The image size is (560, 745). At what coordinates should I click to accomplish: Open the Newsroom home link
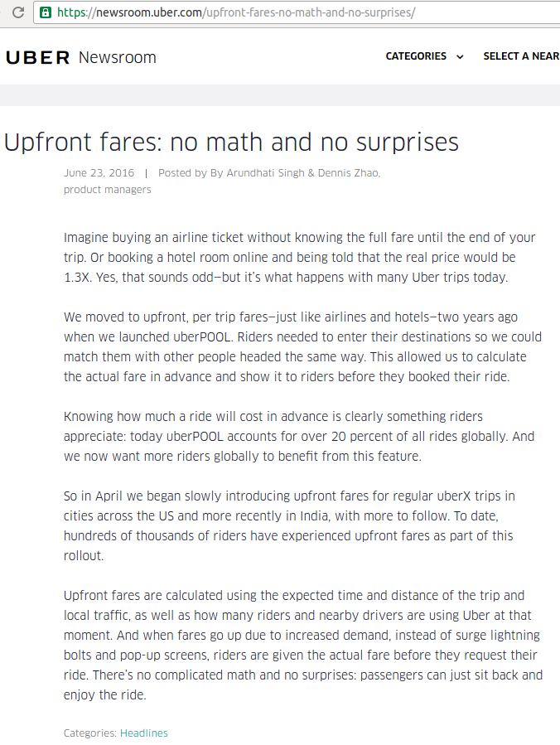pyautogui.click(x=118, y=57)
